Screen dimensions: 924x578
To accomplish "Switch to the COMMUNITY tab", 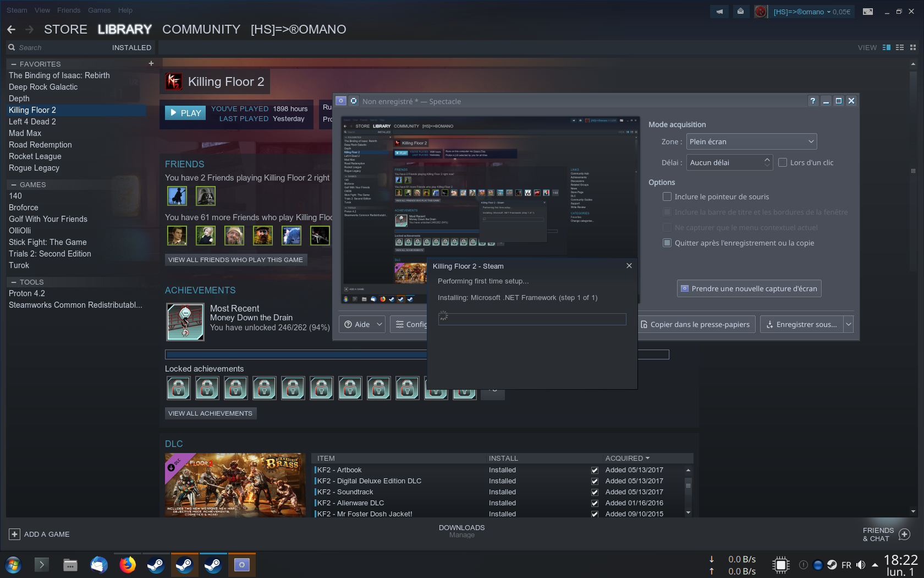I will [x=201, y=29].
